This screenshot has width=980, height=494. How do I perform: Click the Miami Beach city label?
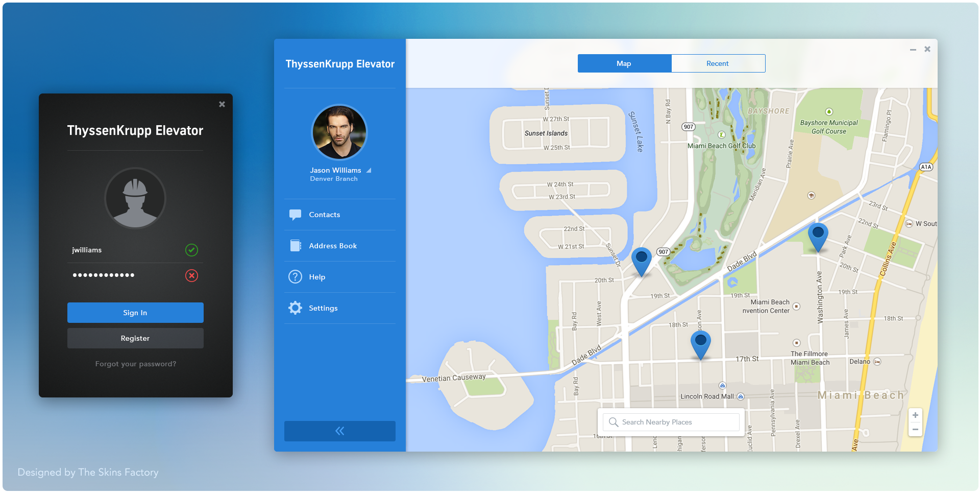[861, 395]
